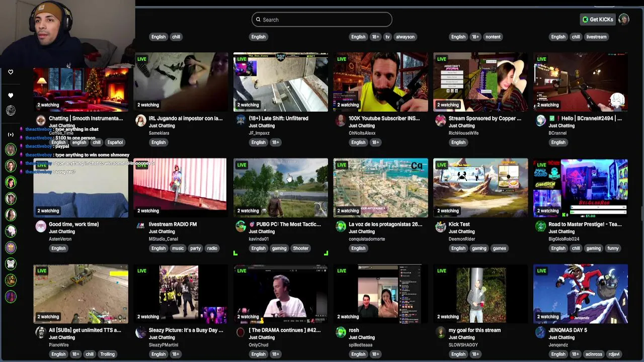Select the games tag under Kick Test

pos(500,248)
